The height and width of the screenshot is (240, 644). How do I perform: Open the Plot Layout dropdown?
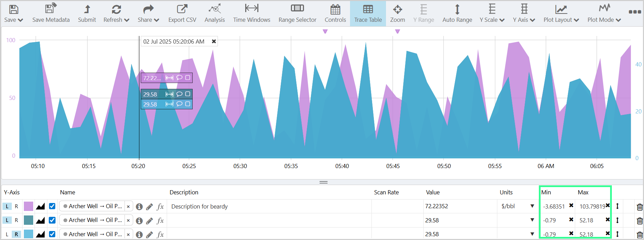tap(561, 13)
